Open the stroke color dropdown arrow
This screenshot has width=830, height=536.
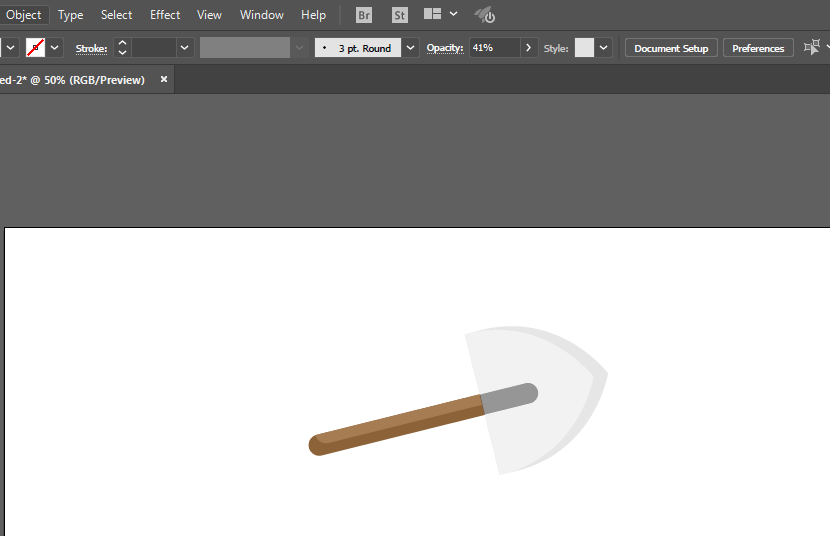point(55,48)
